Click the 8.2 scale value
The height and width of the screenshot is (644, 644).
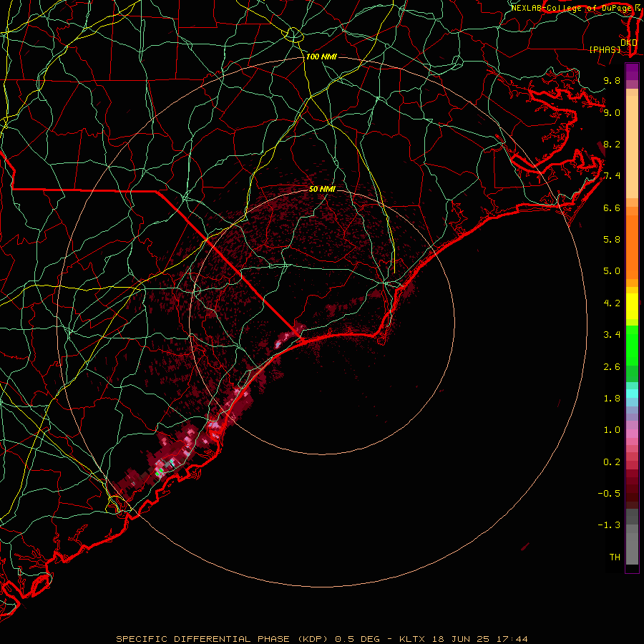(x=612, y=144)
